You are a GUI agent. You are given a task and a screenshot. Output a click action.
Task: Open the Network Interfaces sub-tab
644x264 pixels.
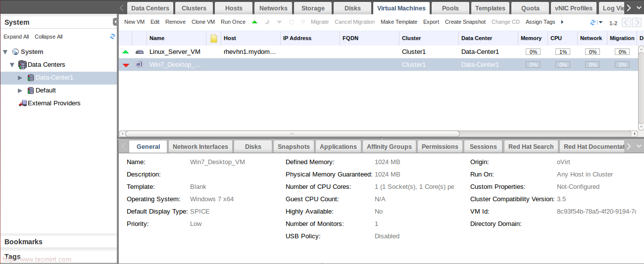coord(200,147)
